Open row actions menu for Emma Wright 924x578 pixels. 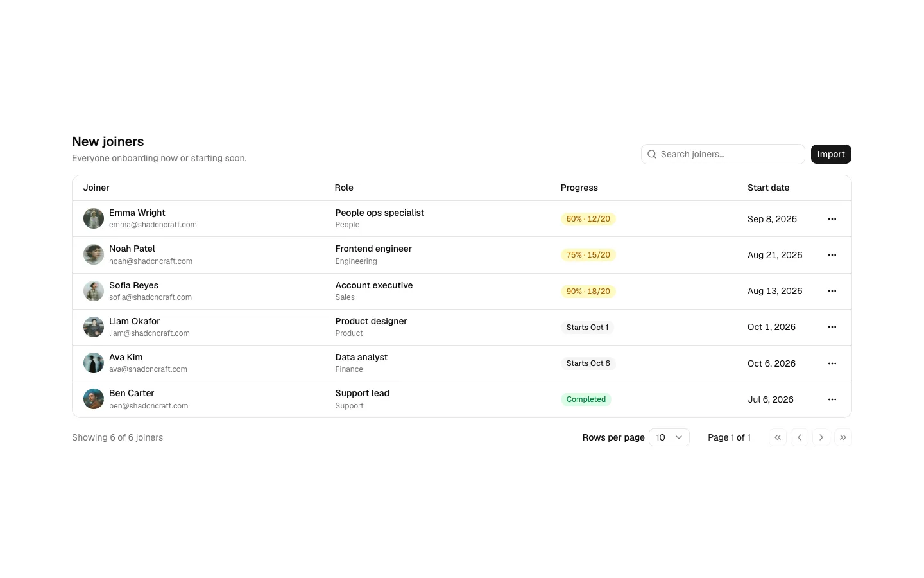click(832, 219)
